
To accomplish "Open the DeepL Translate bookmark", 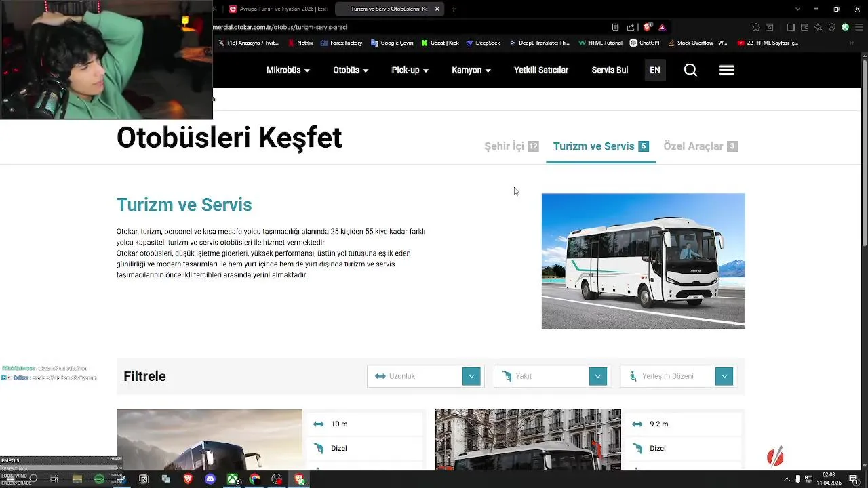I will pos(539,43).
